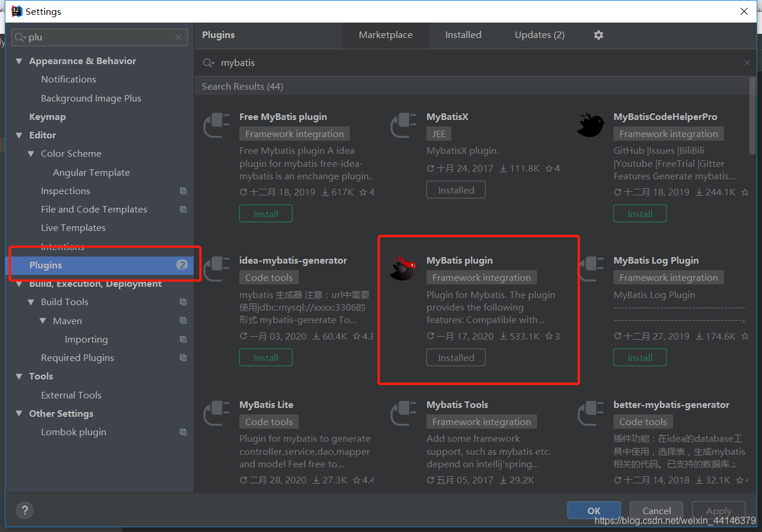
Task: Collapse Build, Execution, Deployment section
Action: pos(19,284)
